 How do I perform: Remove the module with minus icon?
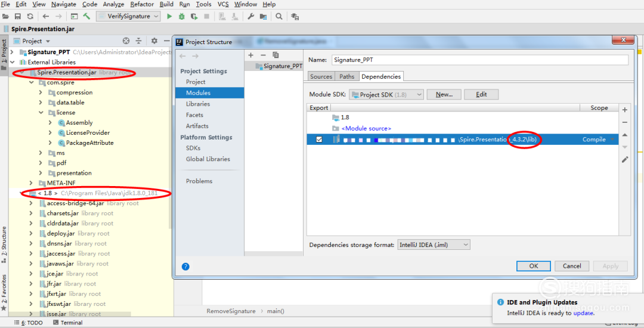click(264, 55)
